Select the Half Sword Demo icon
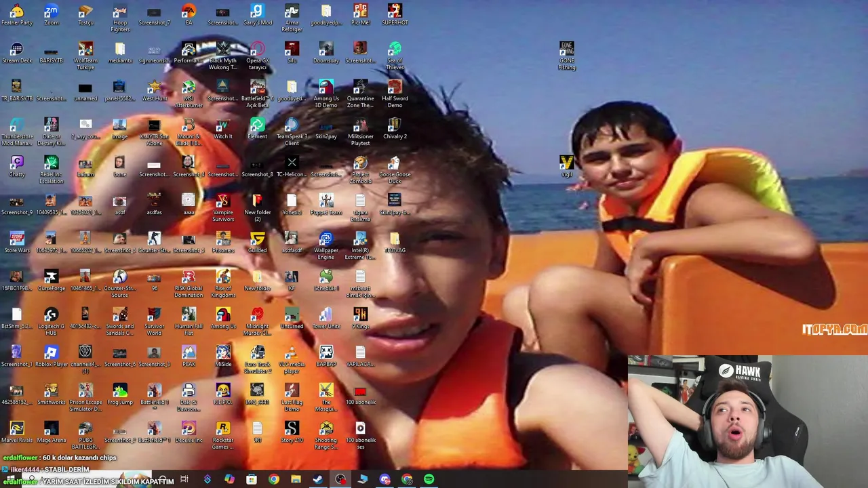 pos(395,94)
